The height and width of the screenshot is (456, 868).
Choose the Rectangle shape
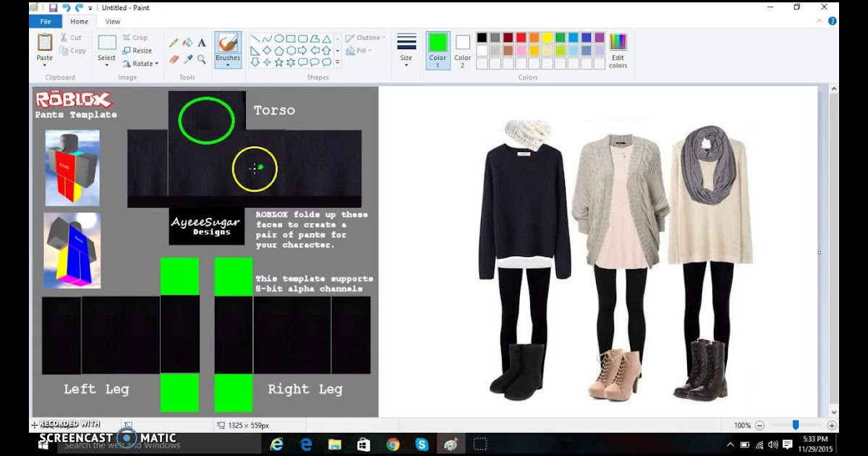point(291,38)
